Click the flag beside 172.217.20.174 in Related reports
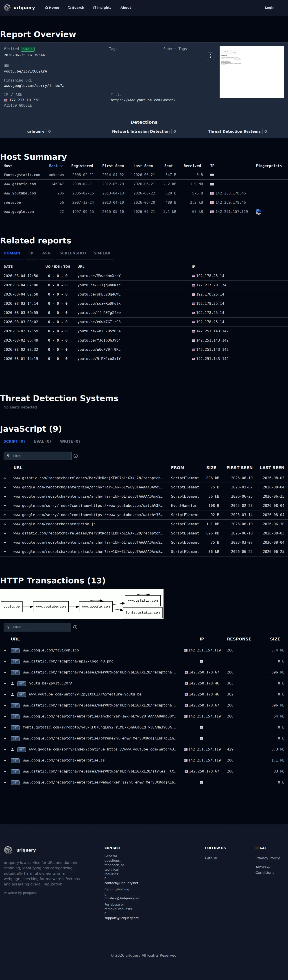288x980 pixels. point(193,285)
